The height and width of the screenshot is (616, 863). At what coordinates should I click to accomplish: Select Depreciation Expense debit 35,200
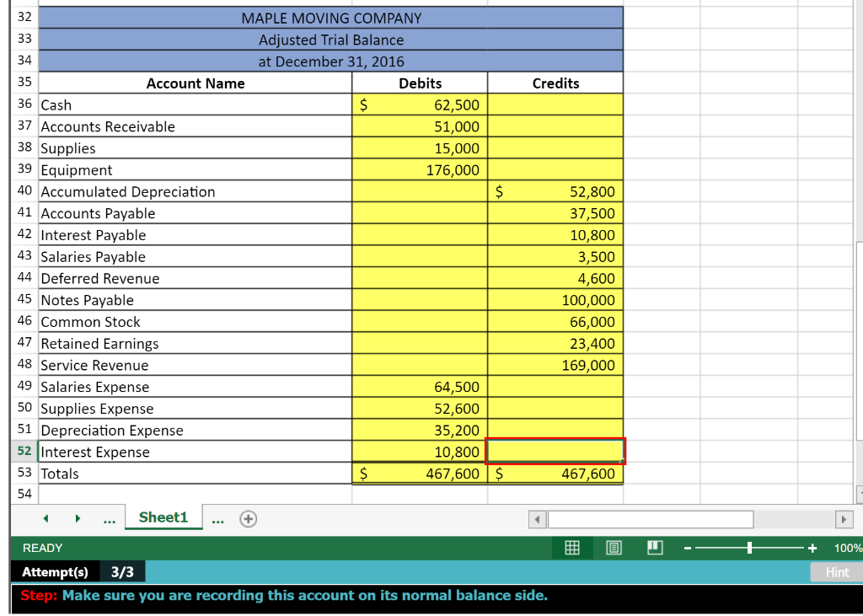(420, 430)
